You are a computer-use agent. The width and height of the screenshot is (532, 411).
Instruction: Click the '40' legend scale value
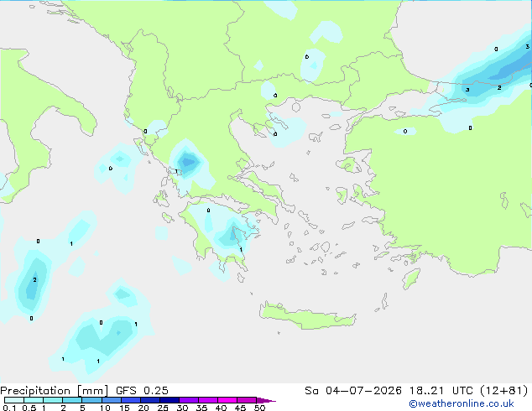(x=221, y=408)
